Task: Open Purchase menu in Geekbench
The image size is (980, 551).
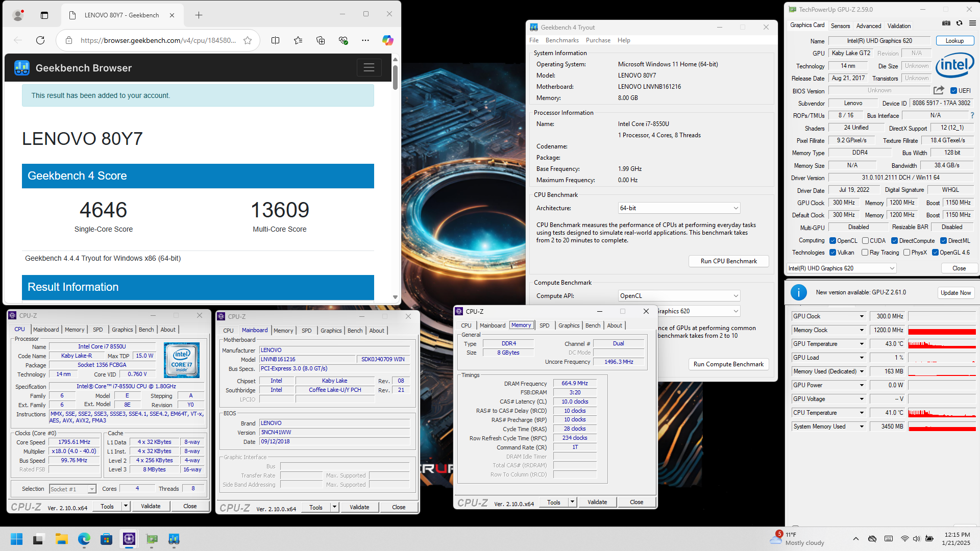Action: 598,40
